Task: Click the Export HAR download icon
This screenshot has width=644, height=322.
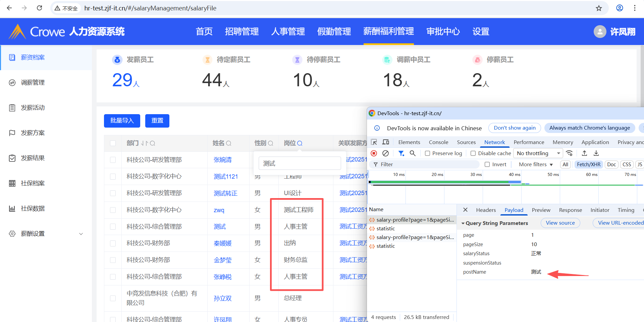Action: [x=596, y=153]
